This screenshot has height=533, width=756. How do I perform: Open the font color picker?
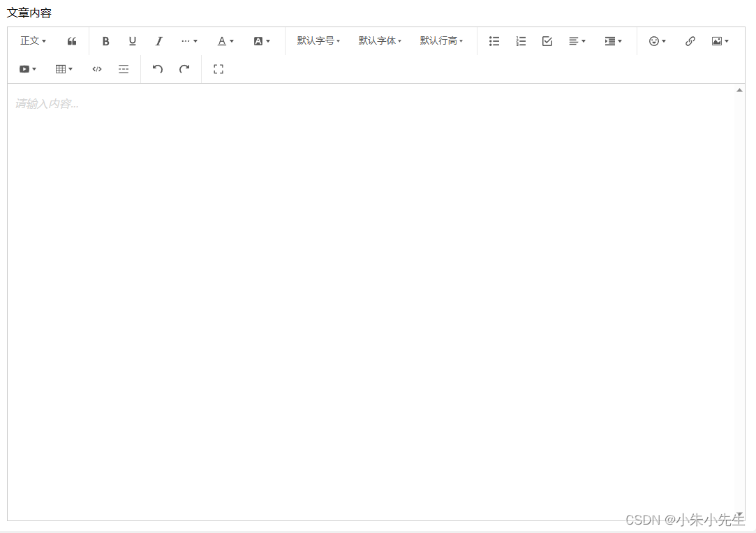coord(225,41)
